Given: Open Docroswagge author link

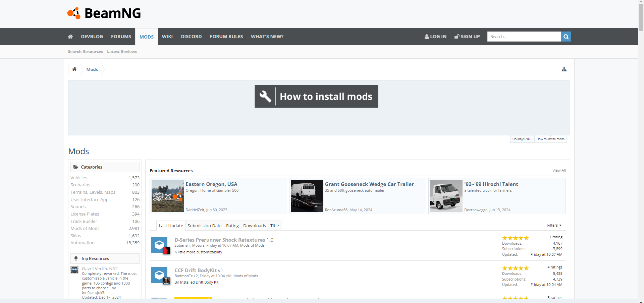Looking at the screenshot, I should pos(476,210).
